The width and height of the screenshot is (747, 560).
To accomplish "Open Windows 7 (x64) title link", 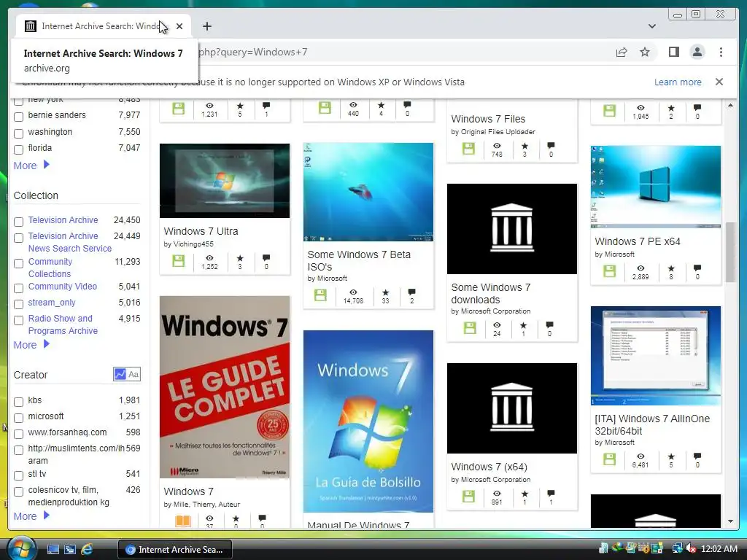I will [x=489, y=467].
